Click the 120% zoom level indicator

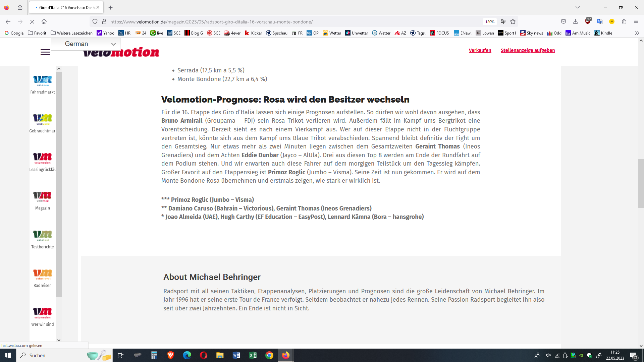pos(490,22)
